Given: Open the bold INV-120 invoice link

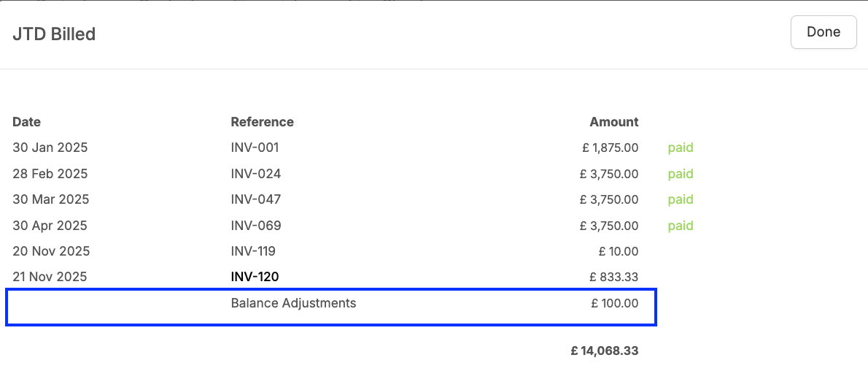Looking at the screenshot, I should (255, 277).
